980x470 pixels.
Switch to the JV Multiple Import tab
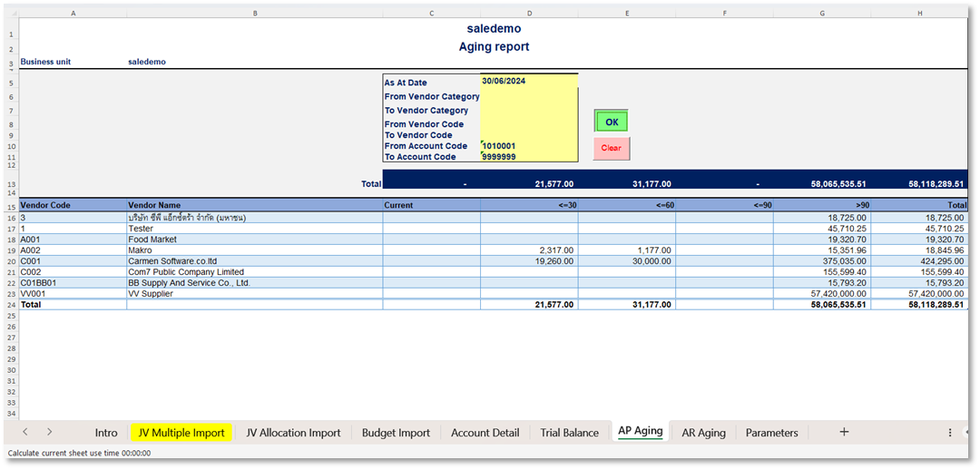click(x=181, y=433)
